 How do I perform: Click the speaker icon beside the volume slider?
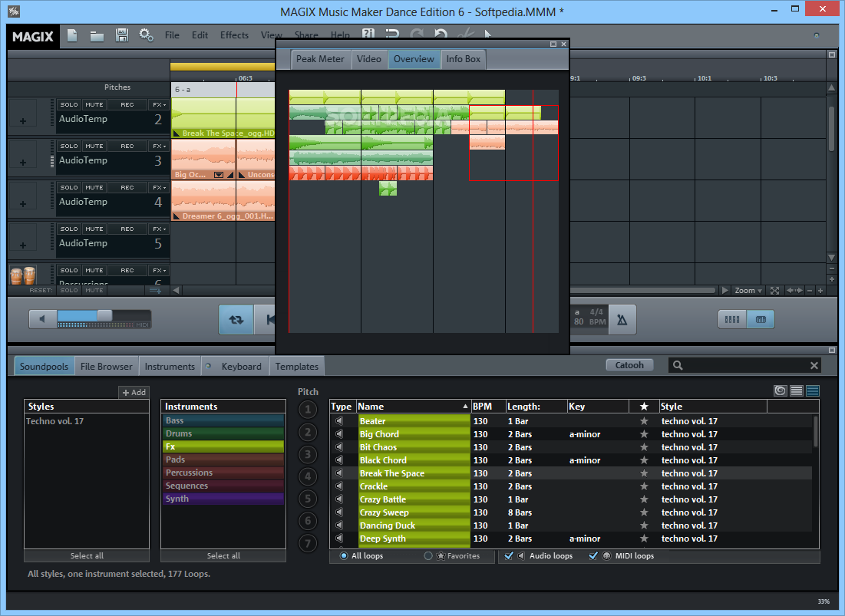(x=42, y=319)
